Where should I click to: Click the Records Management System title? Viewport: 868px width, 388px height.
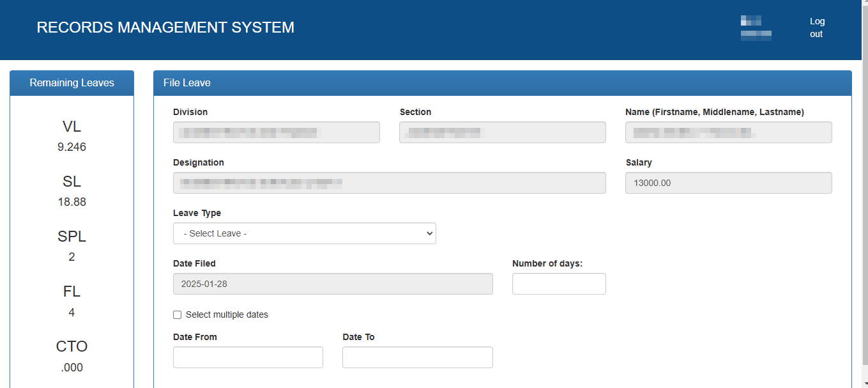tap(165, 27)
